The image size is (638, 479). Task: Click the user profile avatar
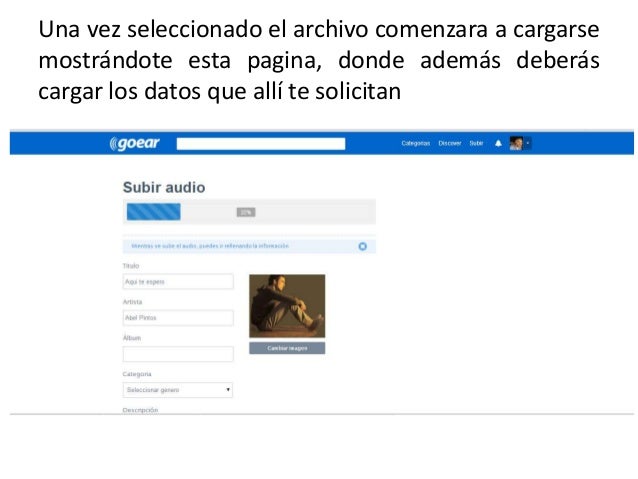[516, 143]
